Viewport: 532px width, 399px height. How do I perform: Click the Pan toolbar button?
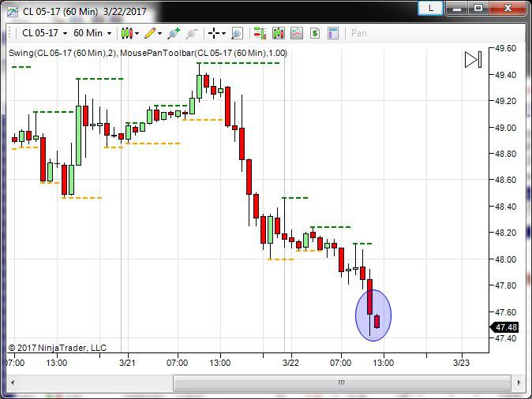pyautogui.click(x=358, y=33)
